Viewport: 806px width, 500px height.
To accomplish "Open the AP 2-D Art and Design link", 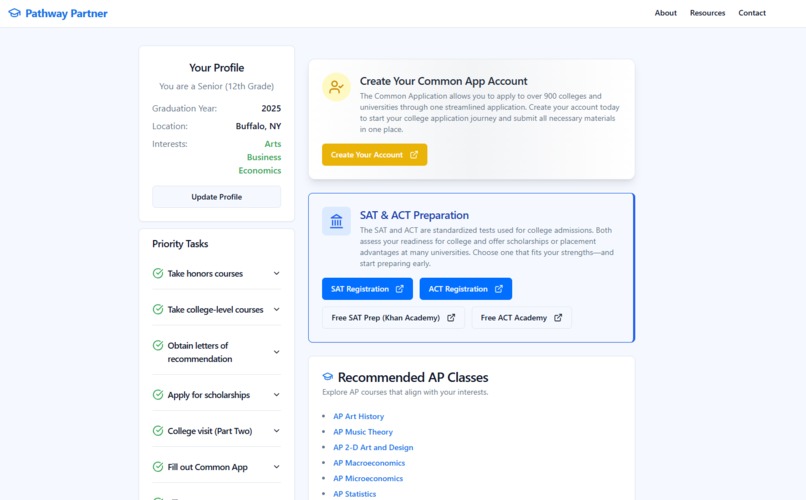I will [373, 447].
